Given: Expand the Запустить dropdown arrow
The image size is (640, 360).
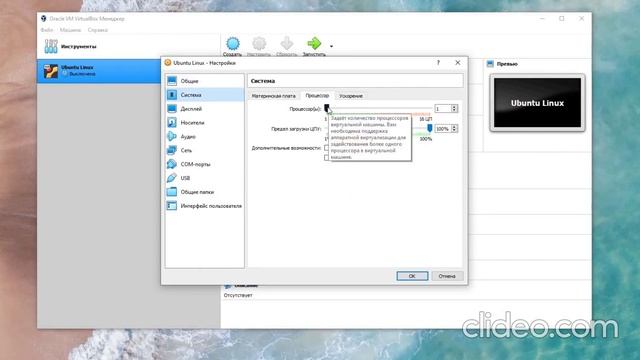Looking at the screenshot, I should pos(331,46).
